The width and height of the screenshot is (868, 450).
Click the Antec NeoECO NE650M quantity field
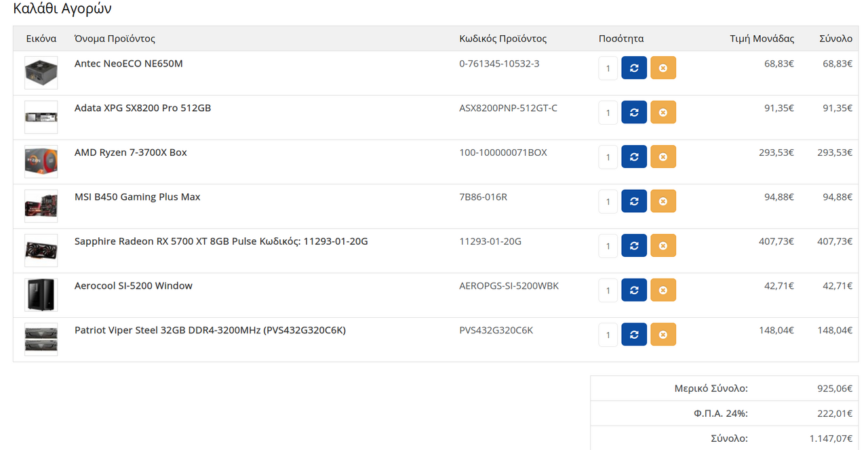(x=608, y=68)
